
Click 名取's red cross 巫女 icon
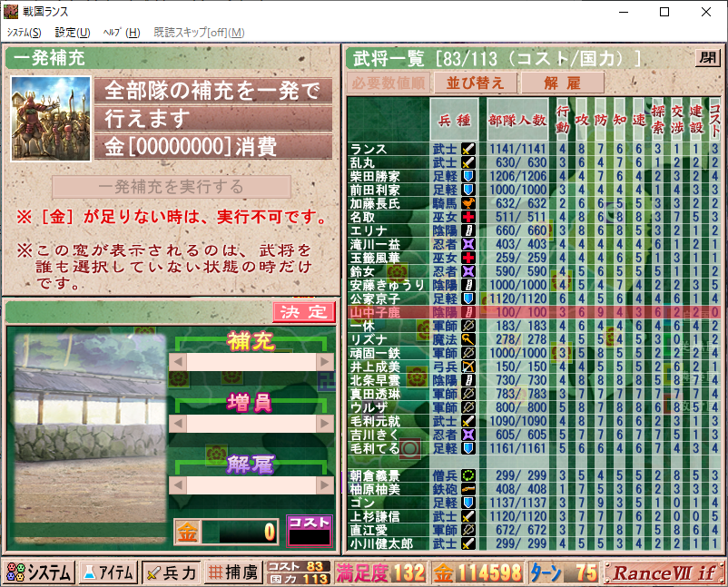click(x=468, y=217)
